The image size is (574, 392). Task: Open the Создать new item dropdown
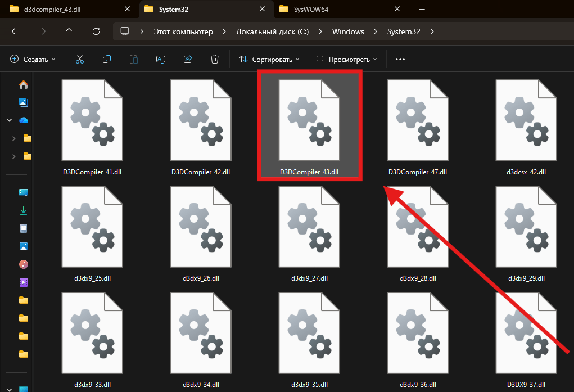tap(33, 59)
